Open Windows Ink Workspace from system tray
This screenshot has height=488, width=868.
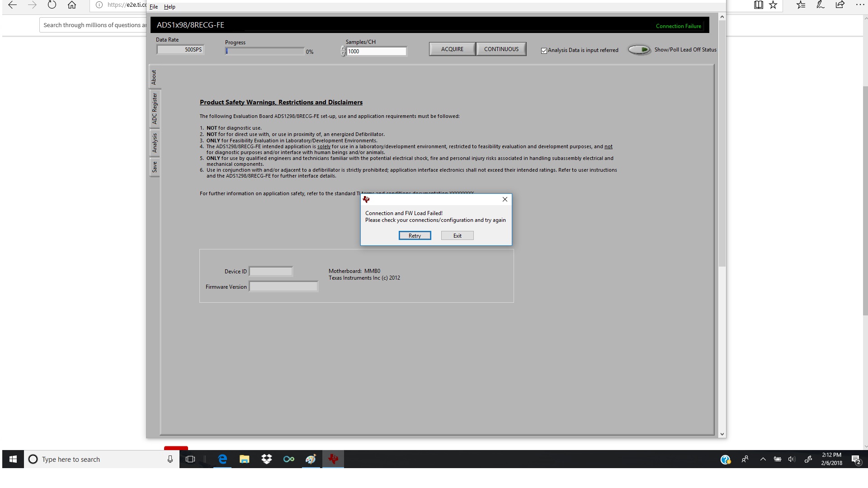click(x=808, y=459)
